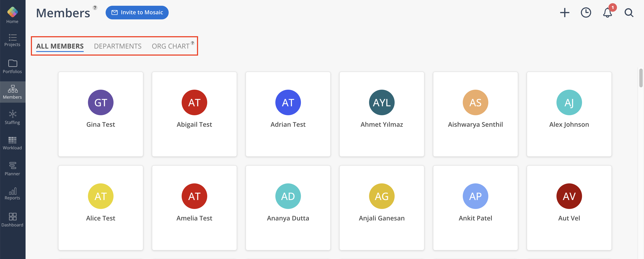Switch to the Org Chart tab

pos(170,46)
